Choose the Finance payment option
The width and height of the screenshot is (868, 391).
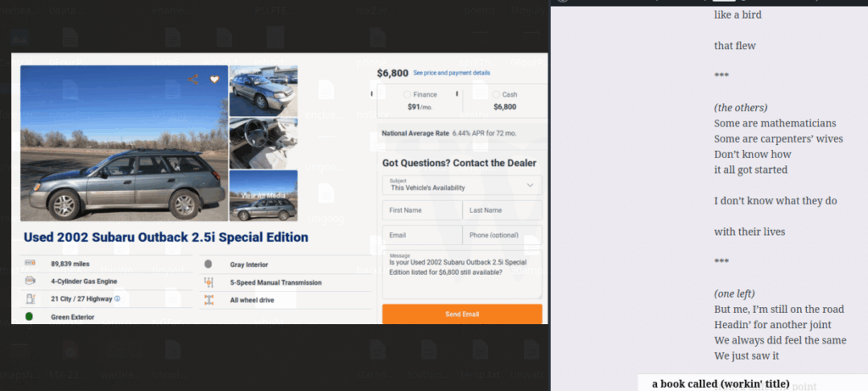click(407, 95)
